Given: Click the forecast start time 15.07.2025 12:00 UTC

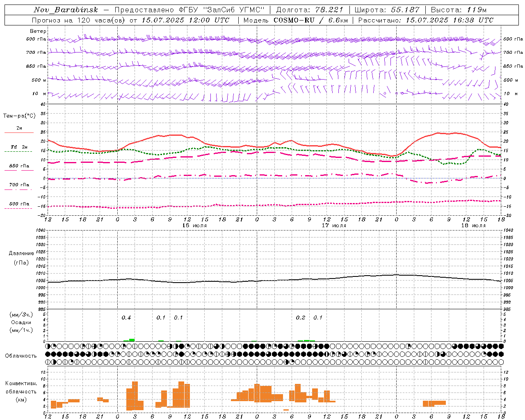Looking at the screenshot, I should 185,20.
